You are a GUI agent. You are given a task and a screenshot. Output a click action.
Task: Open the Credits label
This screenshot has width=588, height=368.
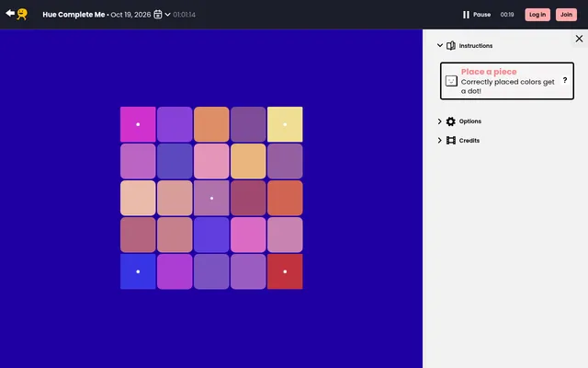point(469,141)
